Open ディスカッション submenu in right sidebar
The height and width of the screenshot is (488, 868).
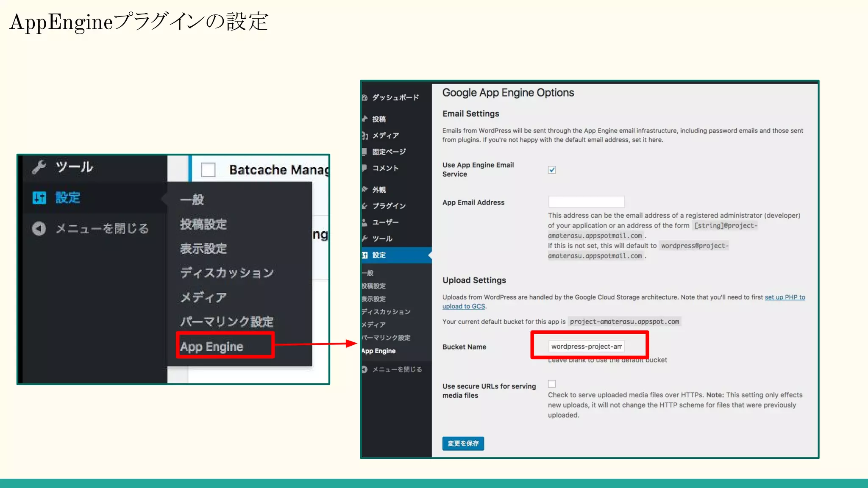(386, 312)
